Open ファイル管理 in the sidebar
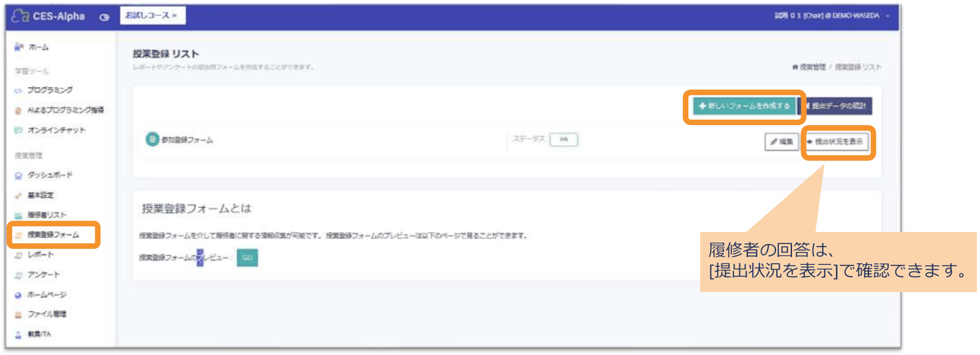Viewport: 980px width, 355px height. 47,314
